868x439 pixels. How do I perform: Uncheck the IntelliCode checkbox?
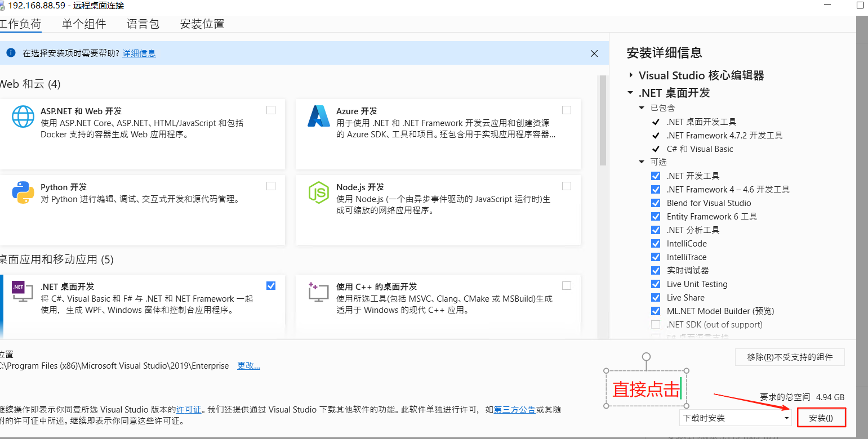pyautogui.click(x=656, y=243)
